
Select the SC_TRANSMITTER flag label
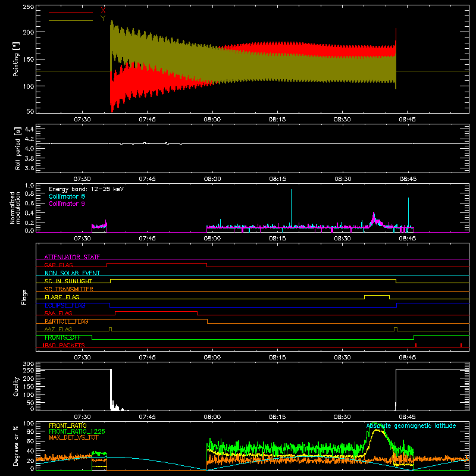(68, 289)
